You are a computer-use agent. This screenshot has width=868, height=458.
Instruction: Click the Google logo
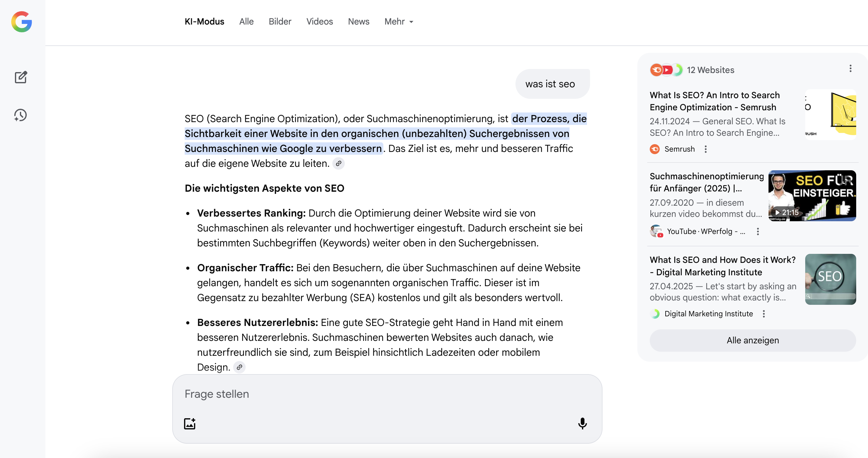click(21, 21)
